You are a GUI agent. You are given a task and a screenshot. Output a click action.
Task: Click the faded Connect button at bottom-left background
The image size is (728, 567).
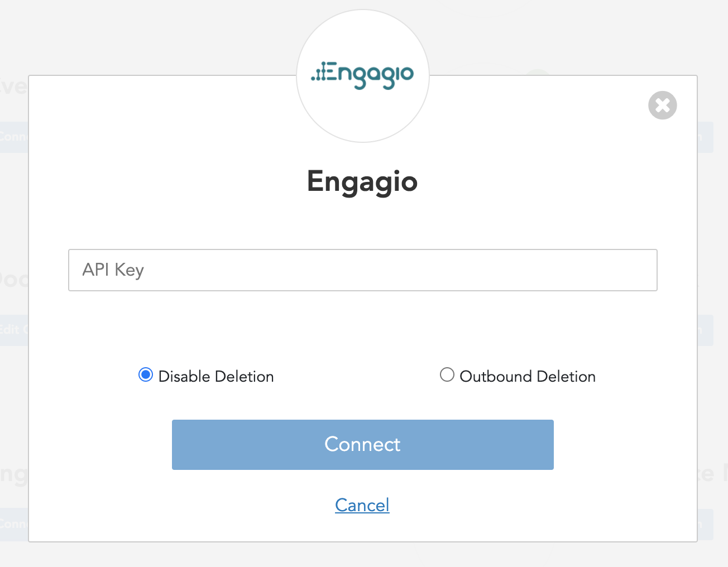coord(13,524)
